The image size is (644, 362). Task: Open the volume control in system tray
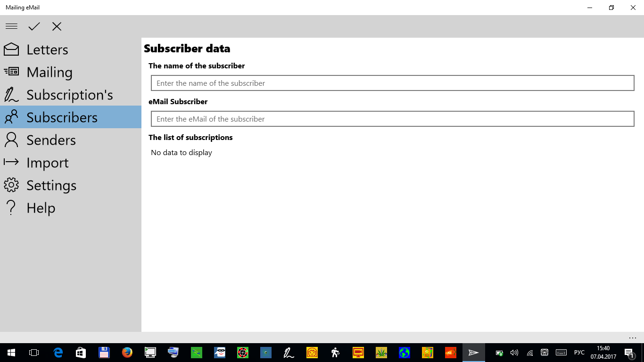pyautogui.click(x=514, y=353)
